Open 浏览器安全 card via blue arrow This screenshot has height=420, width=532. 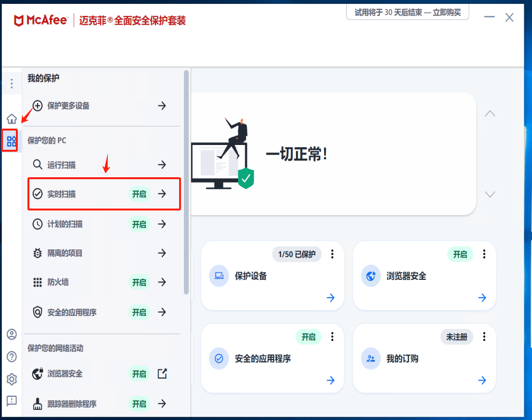482,298
